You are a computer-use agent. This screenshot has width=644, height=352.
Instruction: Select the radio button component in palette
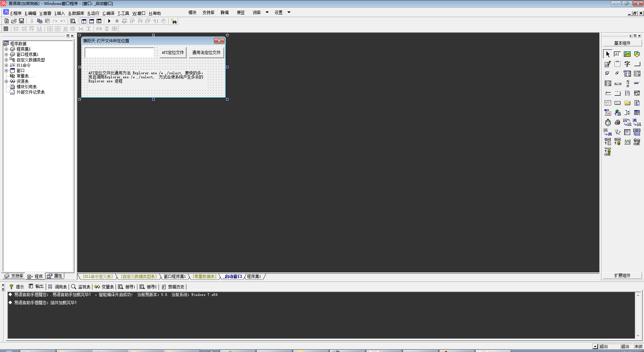click(x=618, y=74)
